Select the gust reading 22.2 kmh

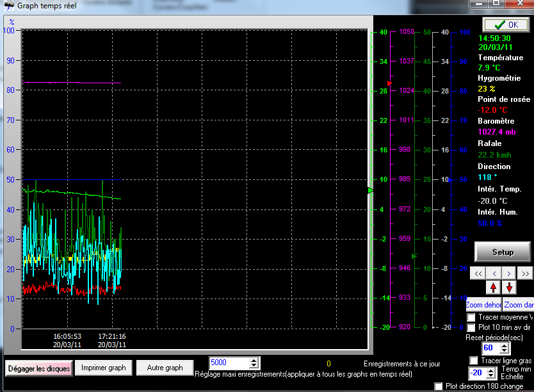click(494, 155)
